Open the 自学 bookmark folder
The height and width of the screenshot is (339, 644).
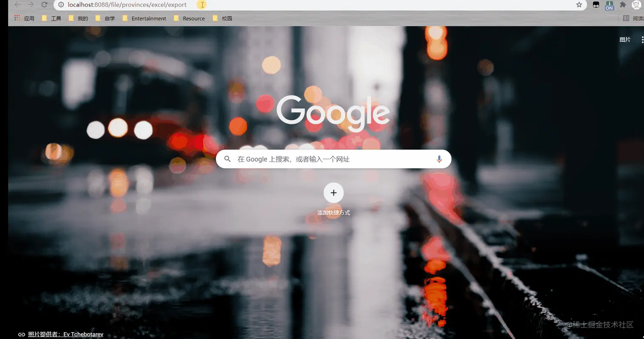[105, 18]
